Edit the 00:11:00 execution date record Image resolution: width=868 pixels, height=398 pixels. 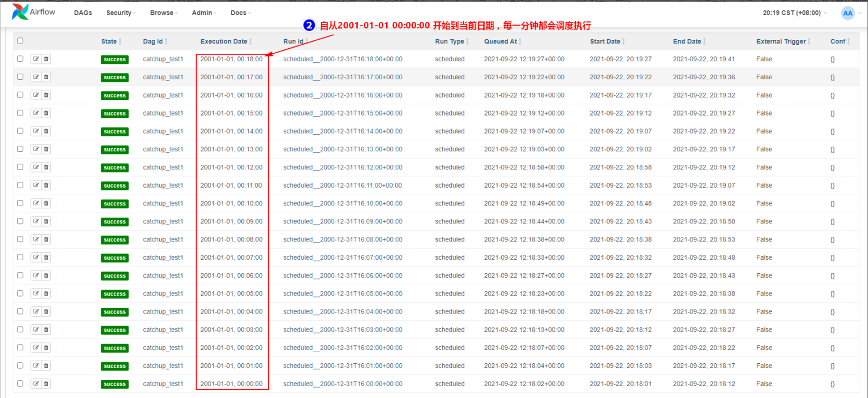click(x=36, y=185)
